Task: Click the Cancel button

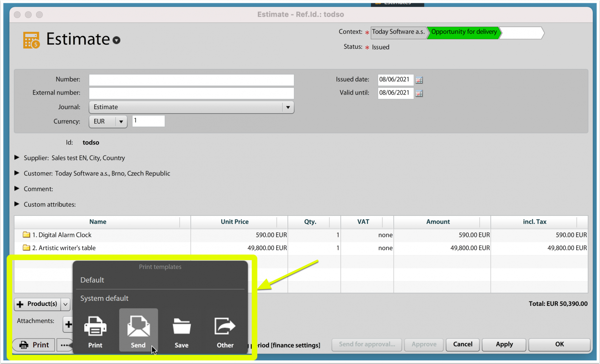Action: point(462,344)
